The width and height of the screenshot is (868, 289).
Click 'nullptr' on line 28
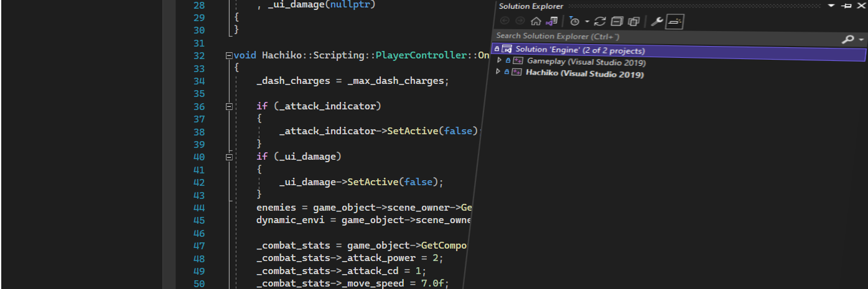click(x=350, y=5)
